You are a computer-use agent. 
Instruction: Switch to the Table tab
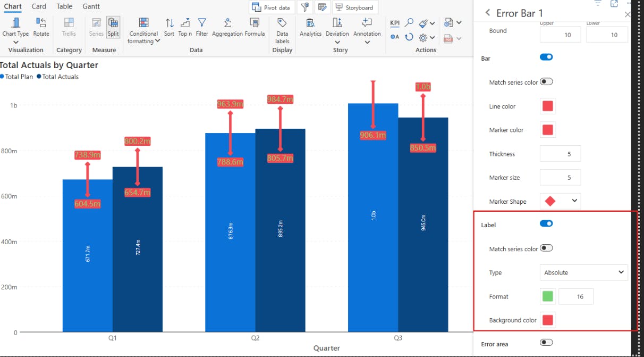tap(64, 6)
